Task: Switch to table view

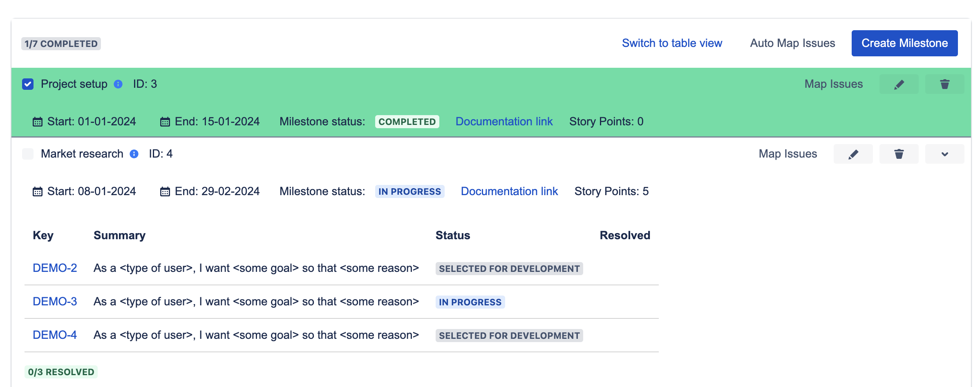Action: pos(672,43)
